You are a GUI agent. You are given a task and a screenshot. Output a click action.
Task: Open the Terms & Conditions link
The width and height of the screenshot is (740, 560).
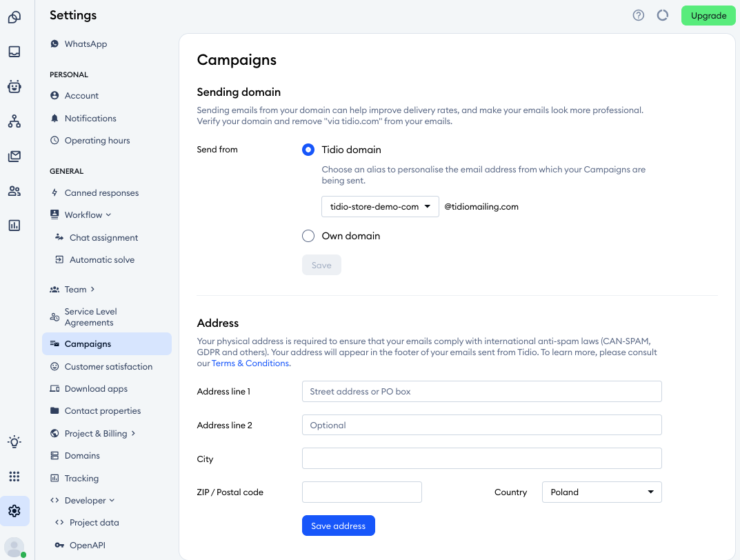pos(250,363)
